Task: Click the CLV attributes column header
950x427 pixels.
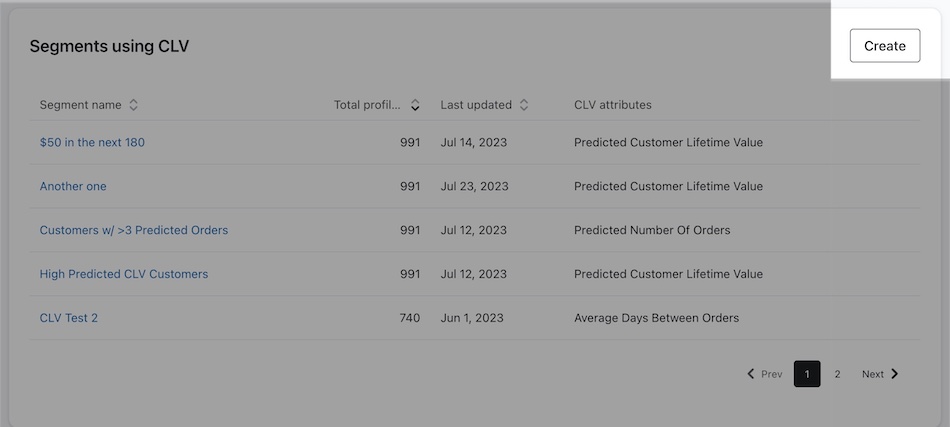Action: click(613, 105)
